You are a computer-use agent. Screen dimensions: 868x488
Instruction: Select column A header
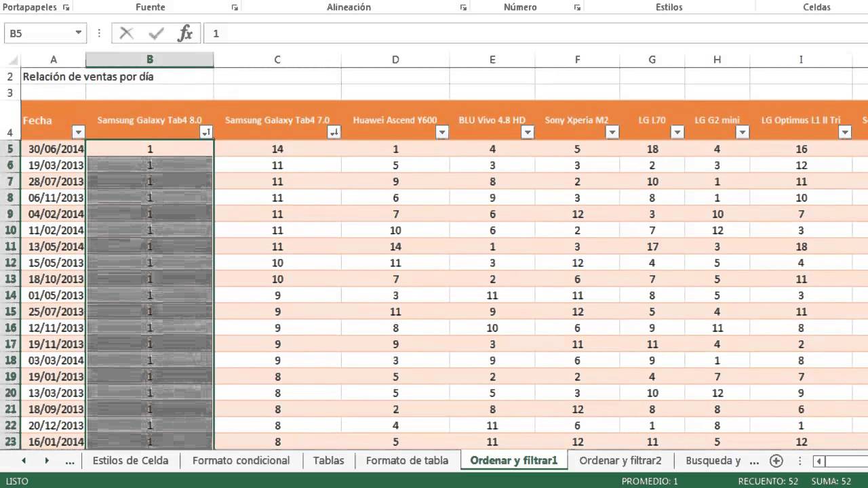tap(54, 60)
